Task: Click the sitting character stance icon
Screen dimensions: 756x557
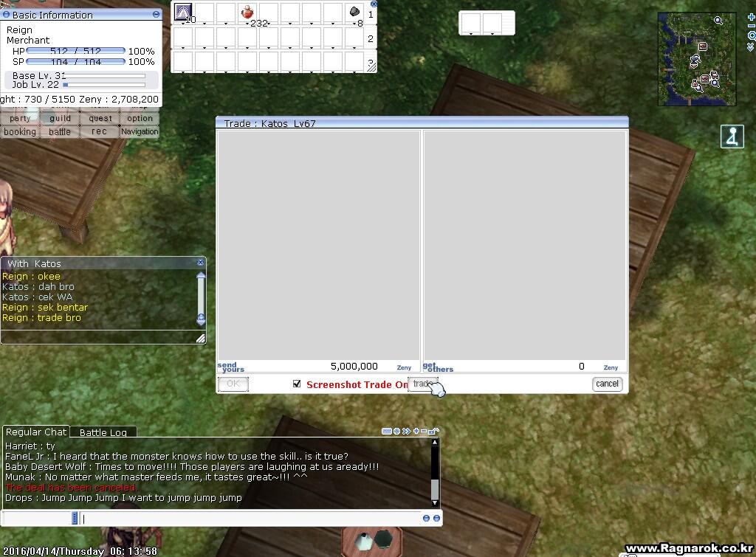Action: [x=732, y=136]
